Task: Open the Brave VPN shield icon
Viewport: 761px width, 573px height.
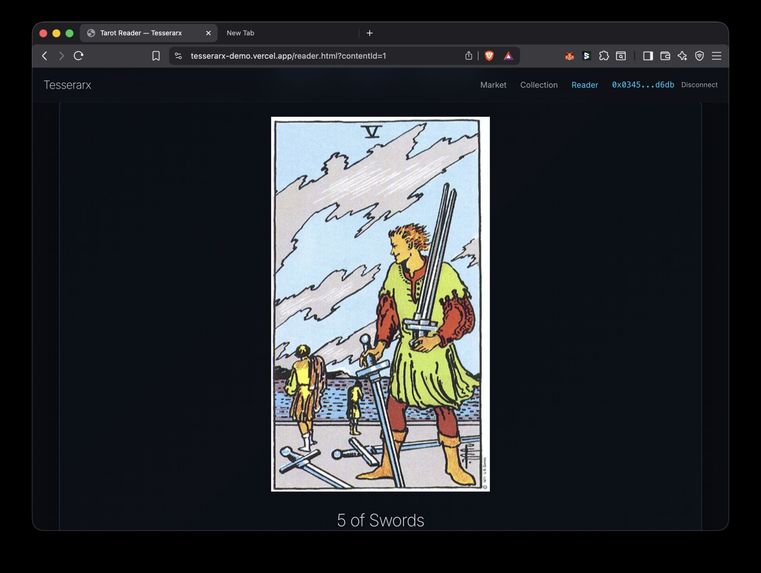Action: pyautogui.click(x=699, y=56)
